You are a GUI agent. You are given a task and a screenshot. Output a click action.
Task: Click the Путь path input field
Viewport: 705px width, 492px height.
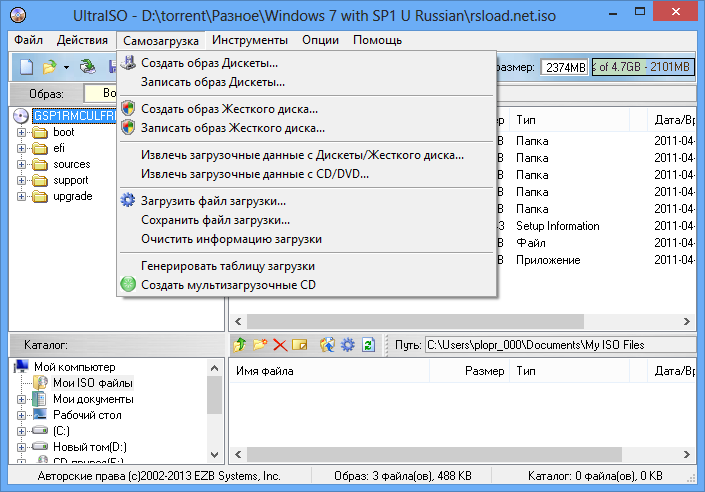(560, 345)
